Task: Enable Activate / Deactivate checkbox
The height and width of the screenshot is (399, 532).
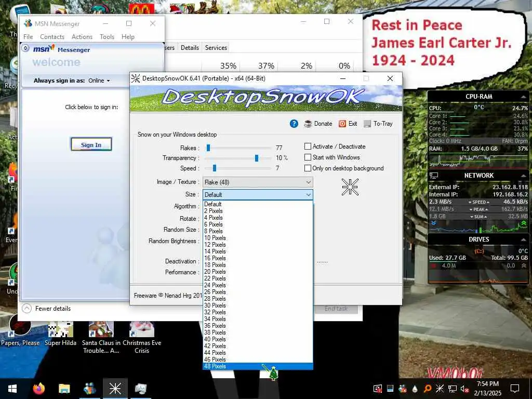Action: (x=308, y=146)
